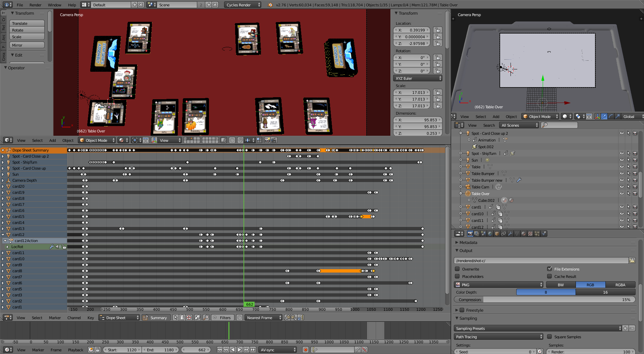Open the Material properties sphere tab
The image size is (644, 354).
coord(524,234)
